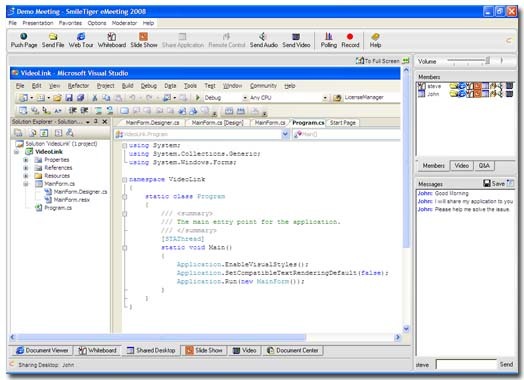Click the Save All icon in Visual Studio
Image resolution: width=524 pixels, height=380 pixels.
pos(80,98)
